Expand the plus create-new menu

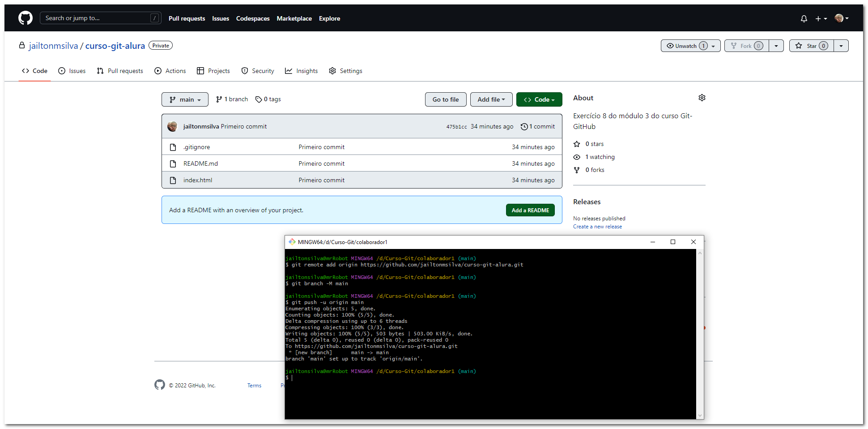click(x=821, y=18)
